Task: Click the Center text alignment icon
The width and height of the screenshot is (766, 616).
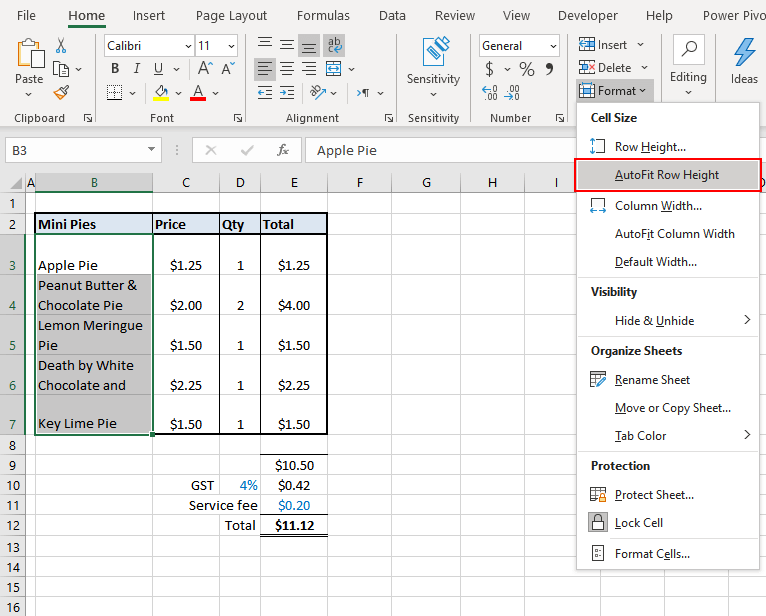Action: click(x=287, y=68)
